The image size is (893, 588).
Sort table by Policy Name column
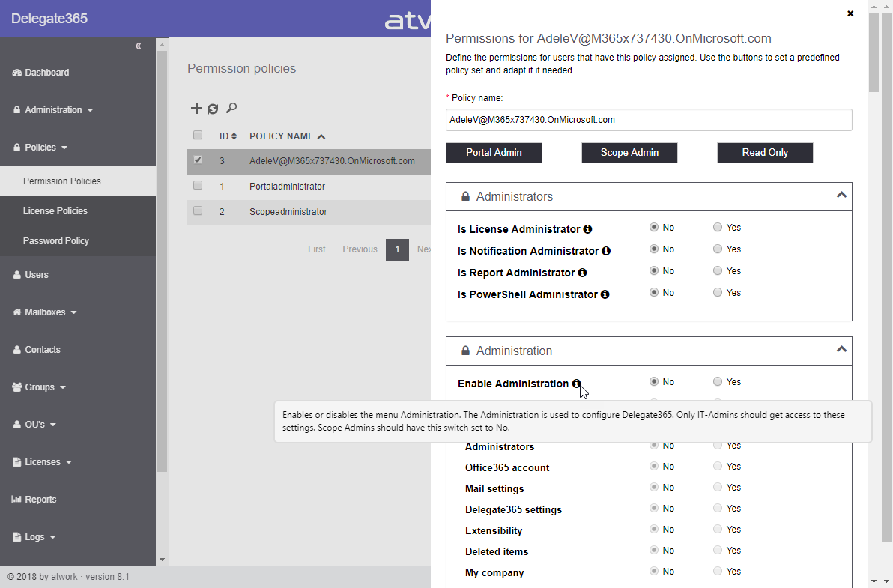point(287,136)
